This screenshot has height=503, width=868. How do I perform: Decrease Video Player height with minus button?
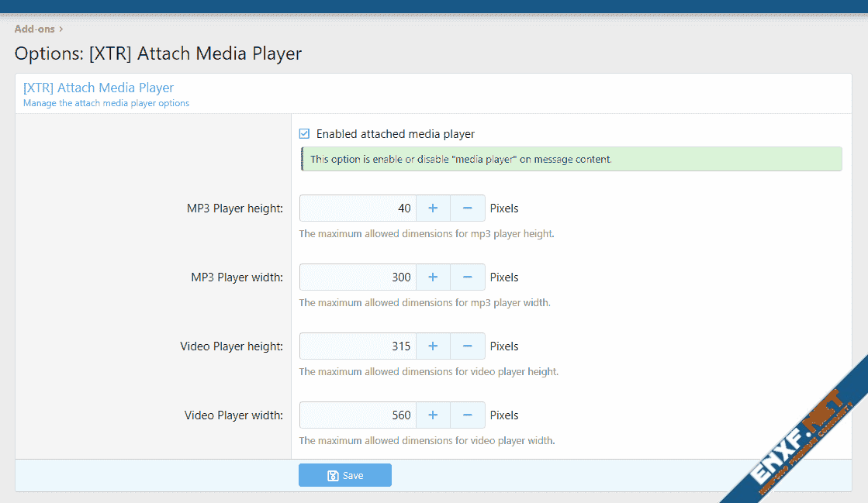pos(468,346)
